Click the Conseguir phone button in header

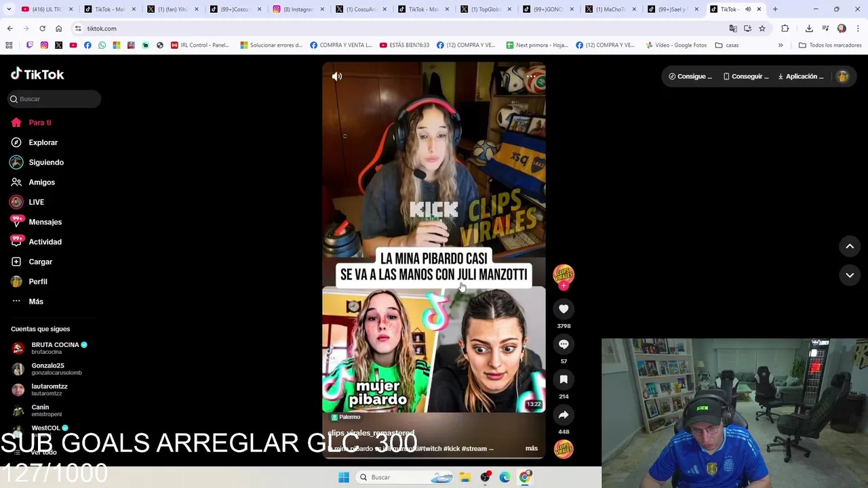point(746,77)
